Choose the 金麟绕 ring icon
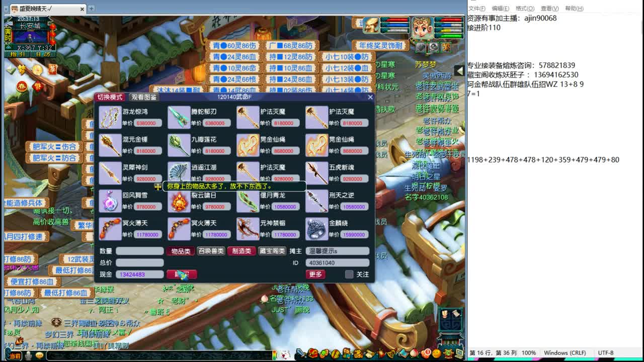The width and height of the screenshot is (644, 362). [317, 229]
